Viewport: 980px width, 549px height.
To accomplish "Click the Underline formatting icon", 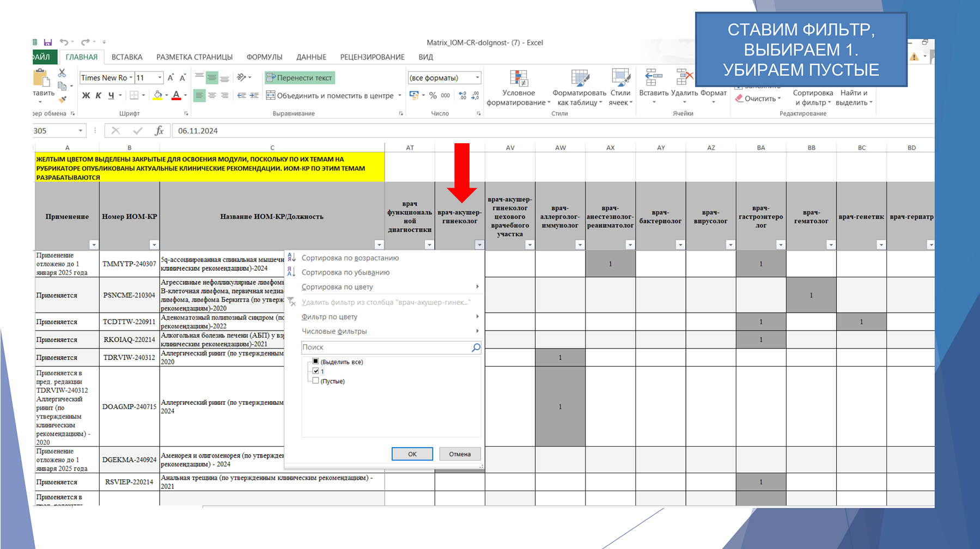I will (111, 95).
